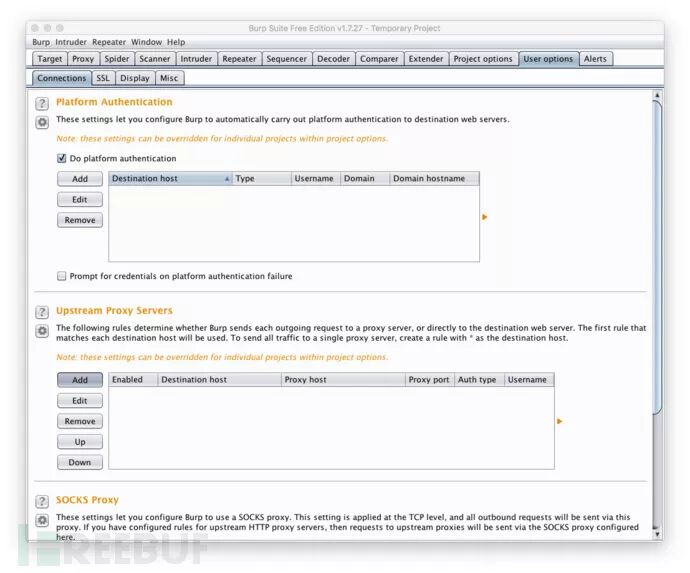Switch to the Scanner tab
690x573 pixels.
[x=154, y=59]
